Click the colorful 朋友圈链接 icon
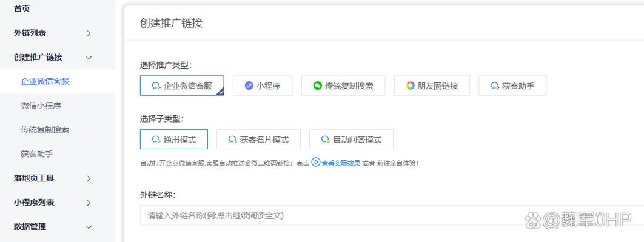Screen dimensions: 644x242 click(411, 86)
